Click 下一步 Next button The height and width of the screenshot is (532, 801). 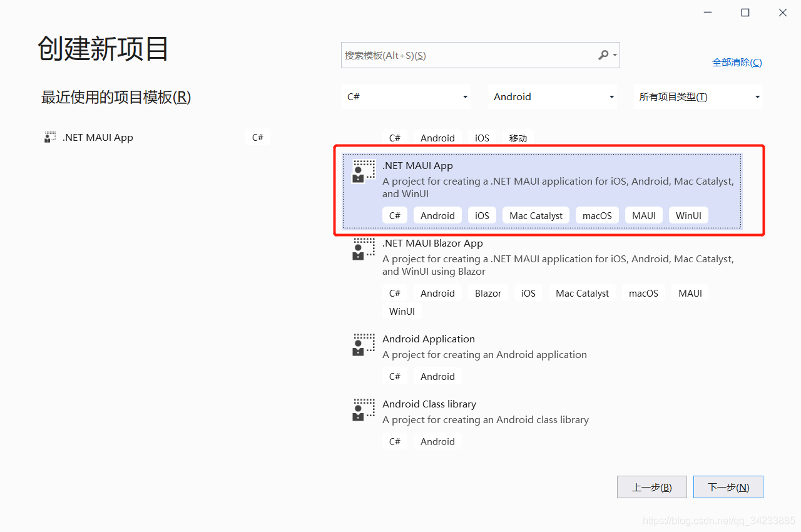(728, 487)
